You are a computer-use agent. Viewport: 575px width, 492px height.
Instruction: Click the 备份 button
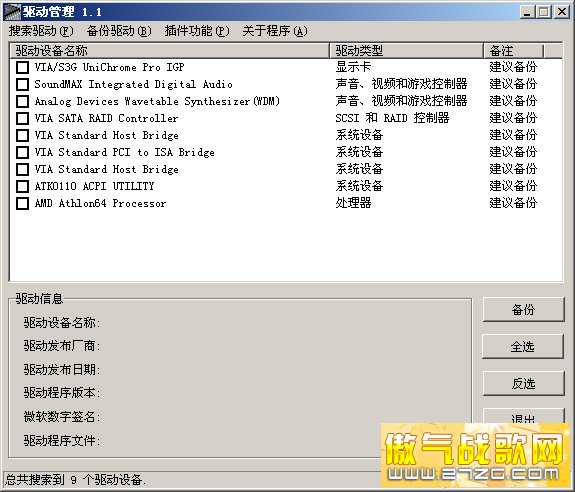(523, 310)
